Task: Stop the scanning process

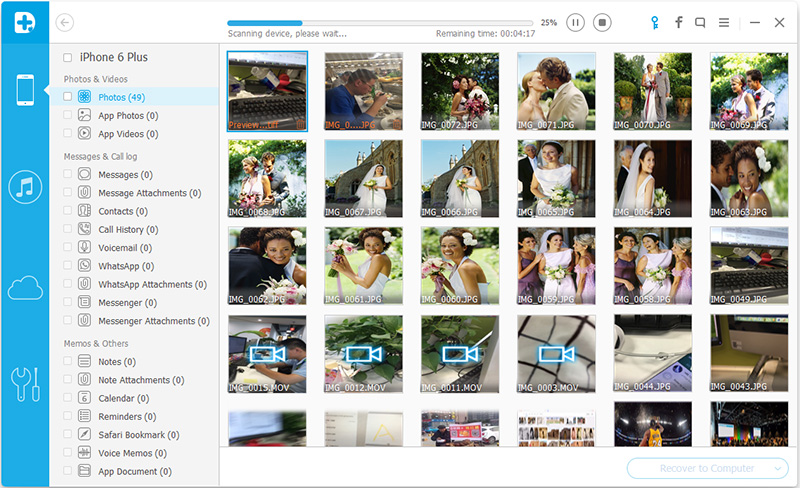Action: pyautogui.click(x=602, y=21)
